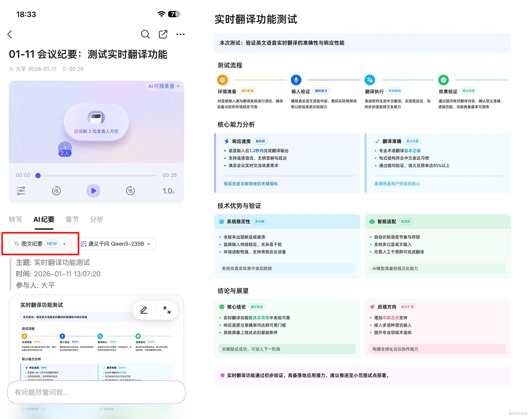The image size is (532, 419).
Task: Open 通义千问 Qwen3-235B model dropdown
Action: (x=116, y=244)
